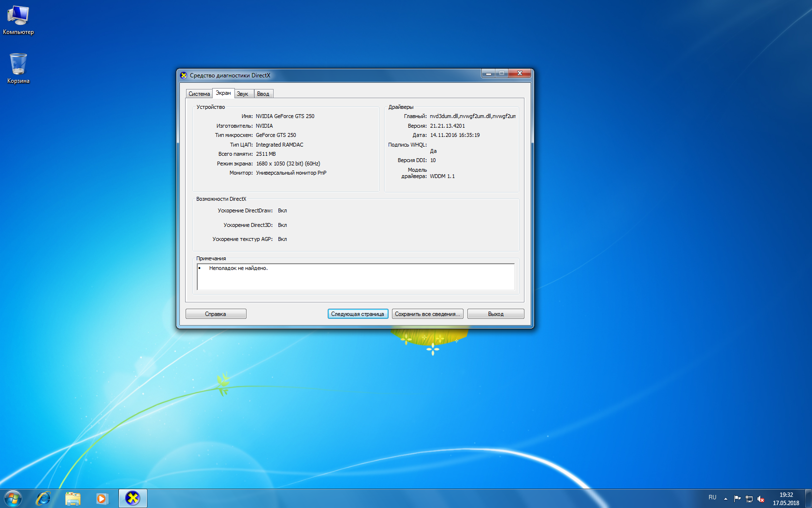Click the Show desktop strip beside clock
Image resolution: width=812 pixels, height=508 pixels.
click(x=808, y=498)
